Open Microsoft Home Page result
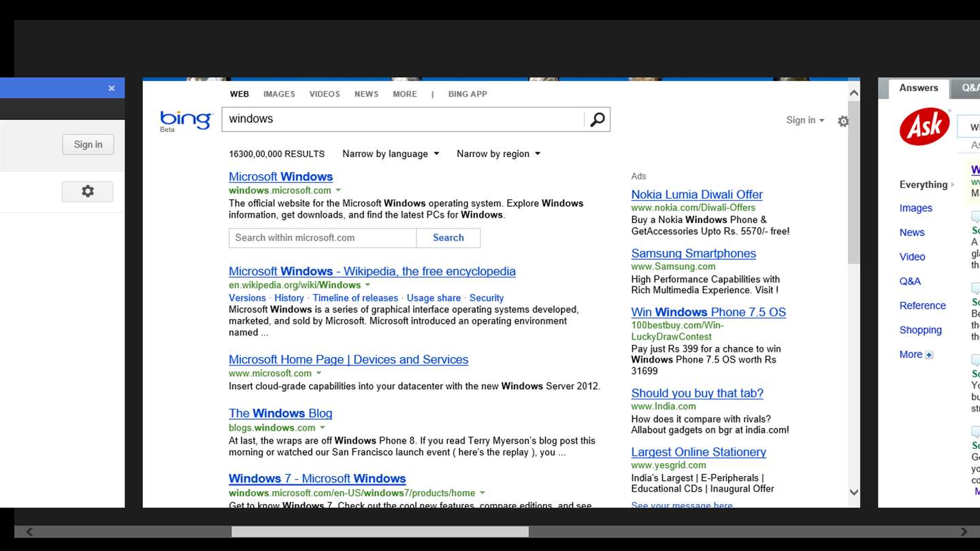Image resolution: width=980 pixels, height=551 pixels. pos(348,360)
